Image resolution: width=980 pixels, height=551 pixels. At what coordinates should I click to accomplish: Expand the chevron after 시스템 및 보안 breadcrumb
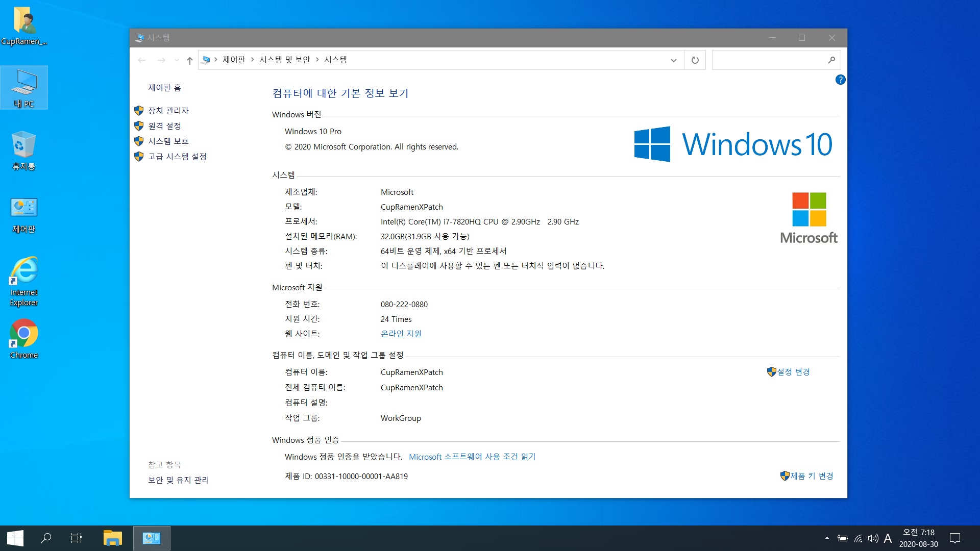[317, 60]
